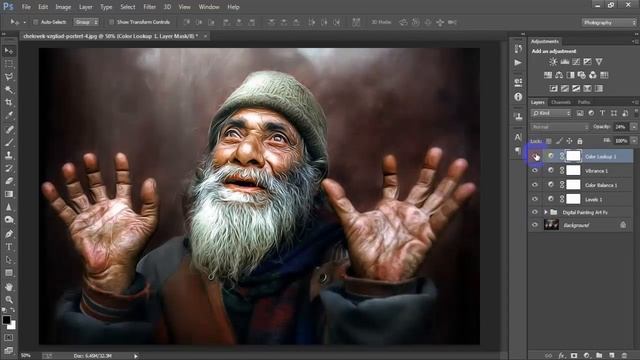This screenshot has width=640, height=360.
Task: Hide the Color Balance 1 layer
Action: tap(535, 184)
